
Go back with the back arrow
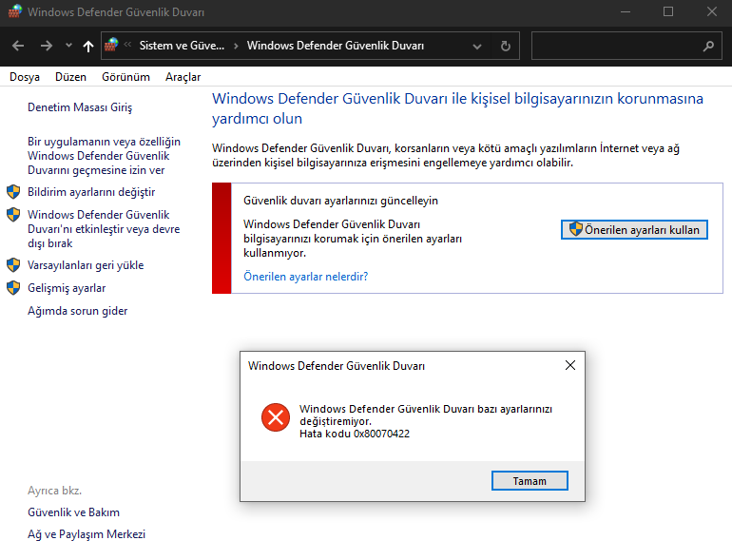click(18, 46)
